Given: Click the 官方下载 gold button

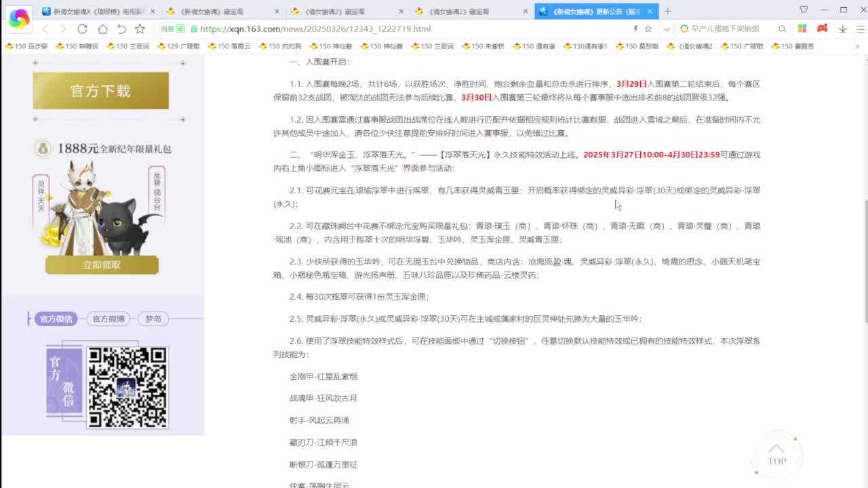Looking at the screenshot, I should [x=100, y=91].
